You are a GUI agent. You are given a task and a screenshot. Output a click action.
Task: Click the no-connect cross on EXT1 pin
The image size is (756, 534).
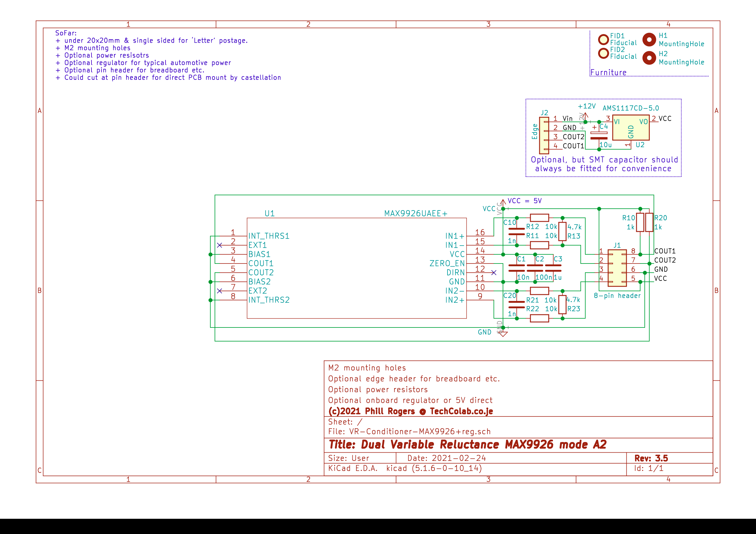click(x=219, y=245)
